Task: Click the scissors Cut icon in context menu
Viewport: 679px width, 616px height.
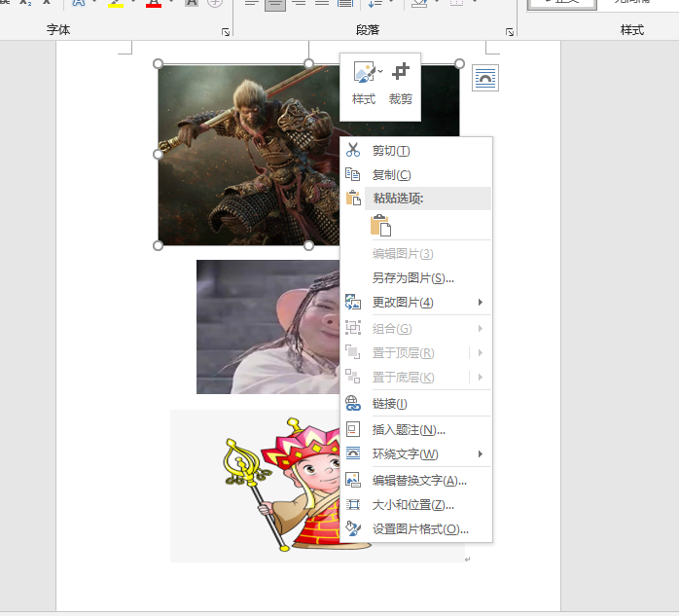Action: pos(353,150)
